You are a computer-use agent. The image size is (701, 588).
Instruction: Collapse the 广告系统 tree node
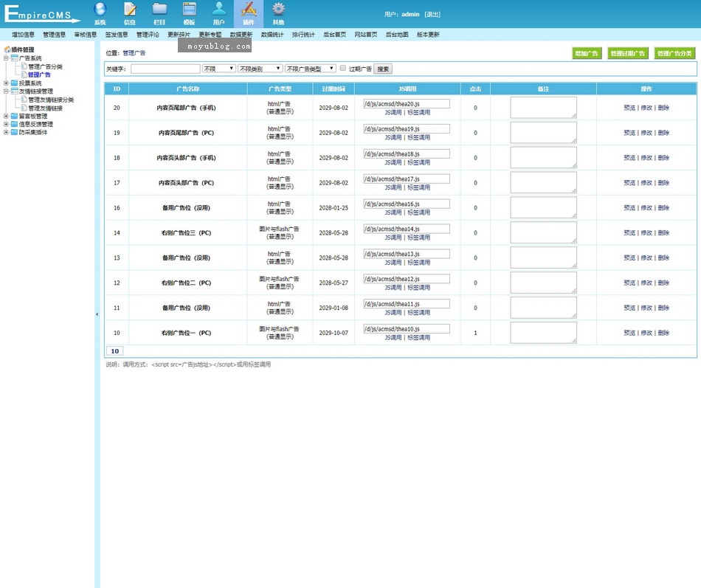click(6, 58)
